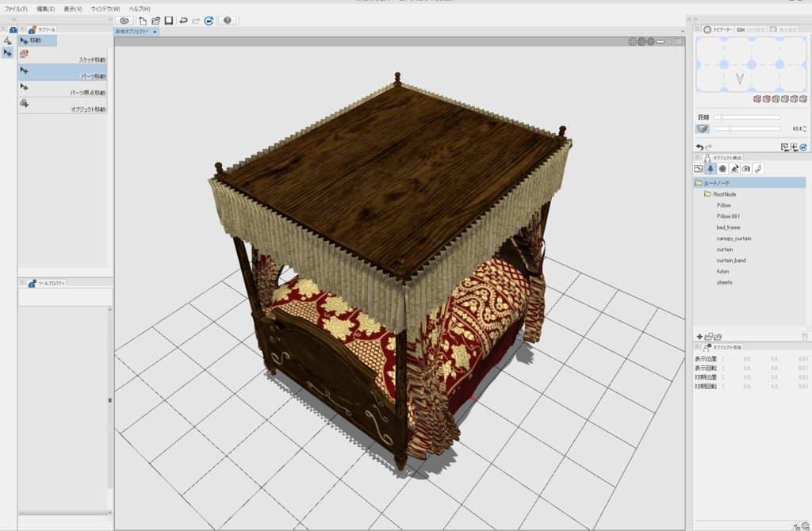Viewport: 812px width, 531px height.
Task: Create a new file from the toolbar
Action: pyautogui.click(x=143, y=20)
